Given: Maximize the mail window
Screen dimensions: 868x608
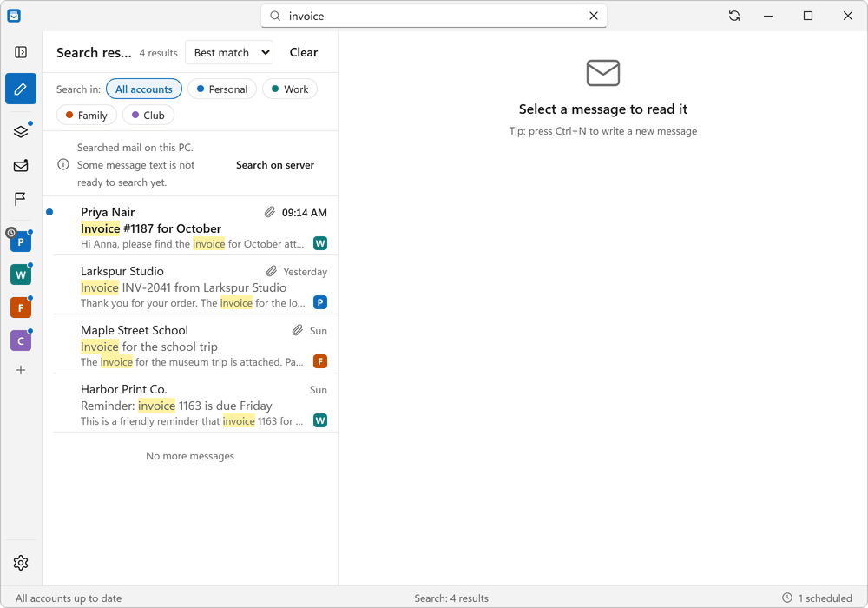Looking at the screenshot, I should (807, 16).
